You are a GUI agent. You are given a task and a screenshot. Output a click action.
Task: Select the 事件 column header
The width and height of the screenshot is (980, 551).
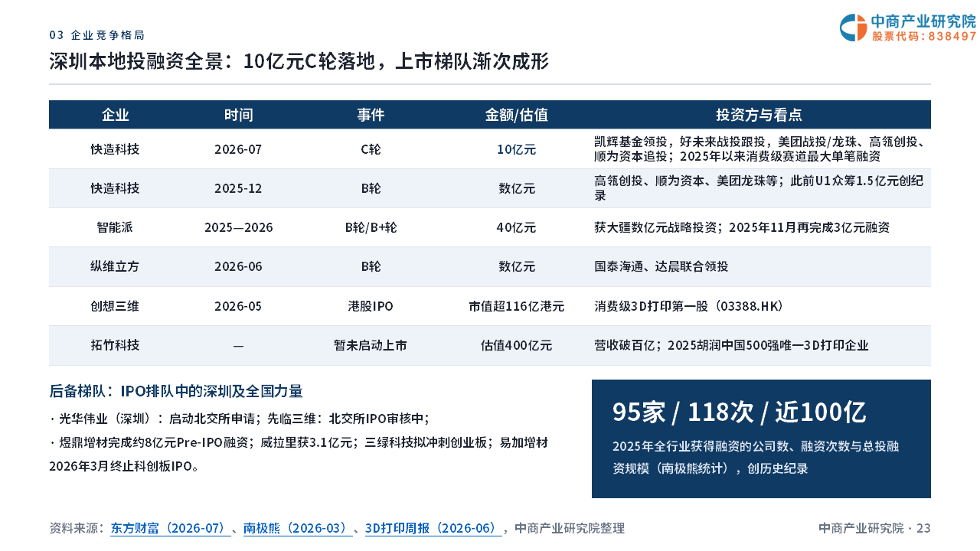tap(371, 115)
